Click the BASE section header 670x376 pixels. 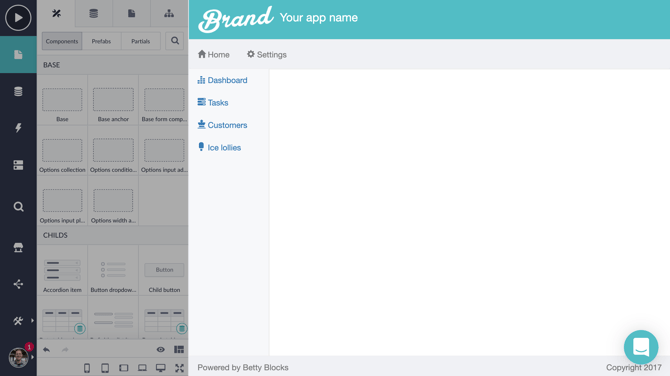[113, 65]
